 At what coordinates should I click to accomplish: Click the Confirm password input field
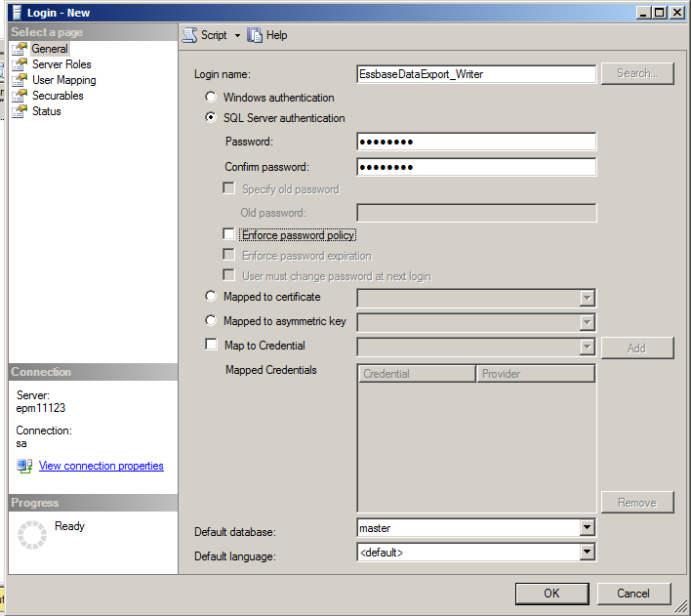pyautogui.click(x=476, y=167)
